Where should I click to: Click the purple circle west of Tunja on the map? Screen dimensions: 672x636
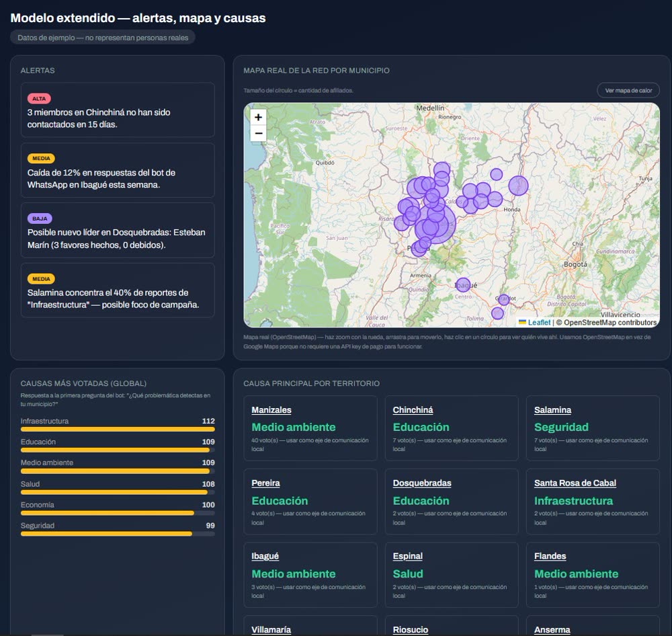(518, 186)
